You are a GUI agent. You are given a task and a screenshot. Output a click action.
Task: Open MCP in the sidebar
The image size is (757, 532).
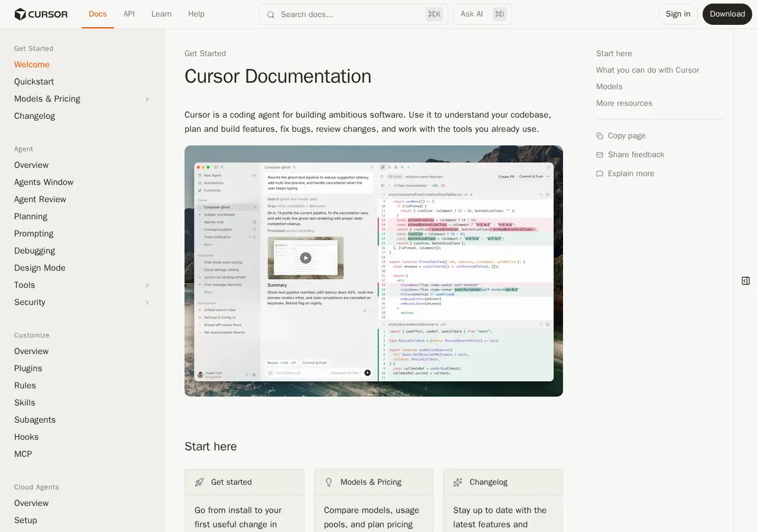pyautogui.click(x=23, y=454)
